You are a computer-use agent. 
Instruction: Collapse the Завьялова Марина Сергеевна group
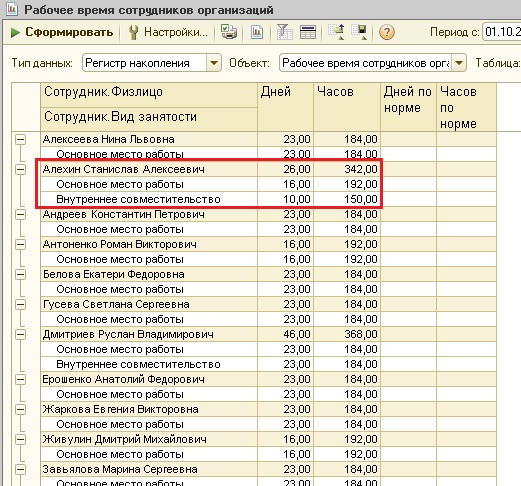[x=20, y=469]
